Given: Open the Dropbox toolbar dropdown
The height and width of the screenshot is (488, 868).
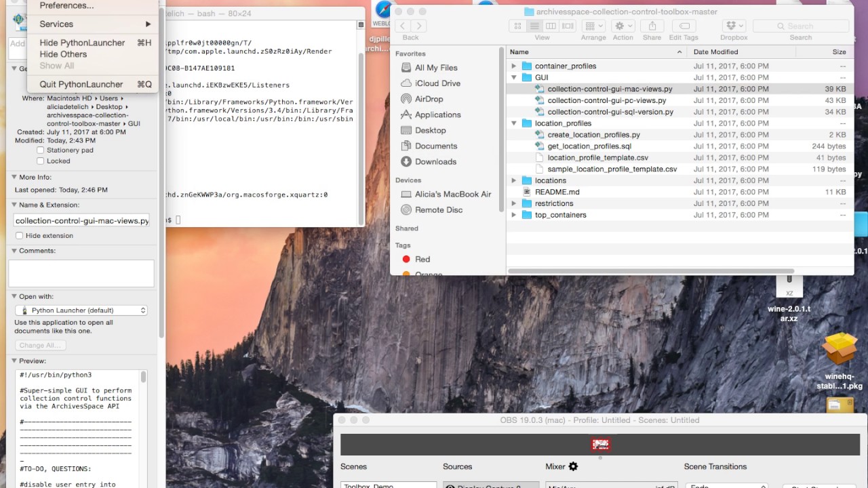Looking at the screenshot, I should point(734,26).
